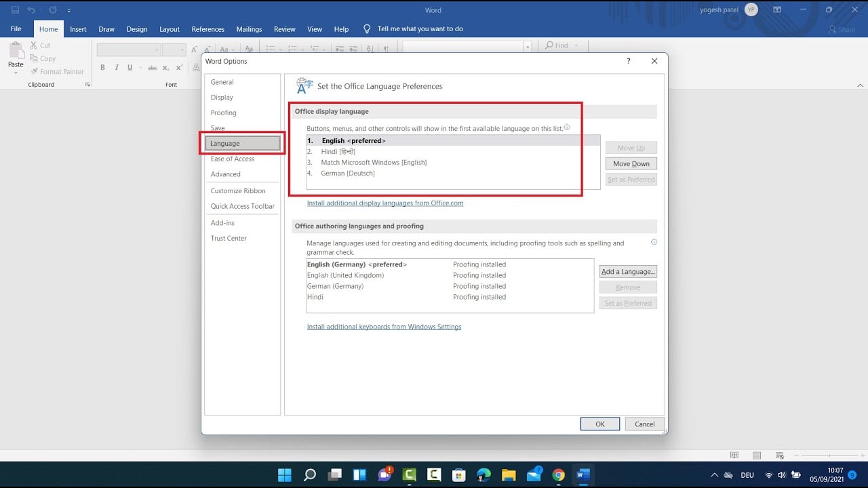The height and width of the screenshot is (488, 868).
Task: Click the Redo icon in title bar
Action: pos(53,10)
